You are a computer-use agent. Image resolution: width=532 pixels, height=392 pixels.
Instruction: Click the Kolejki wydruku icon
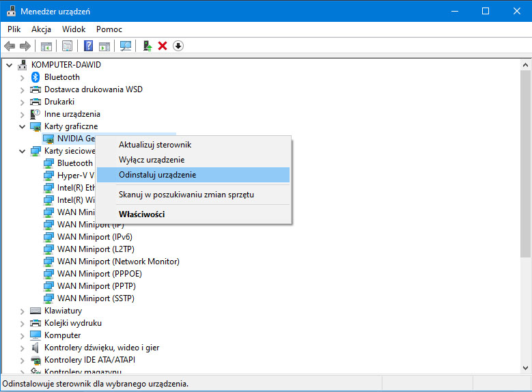click(36, 323)
